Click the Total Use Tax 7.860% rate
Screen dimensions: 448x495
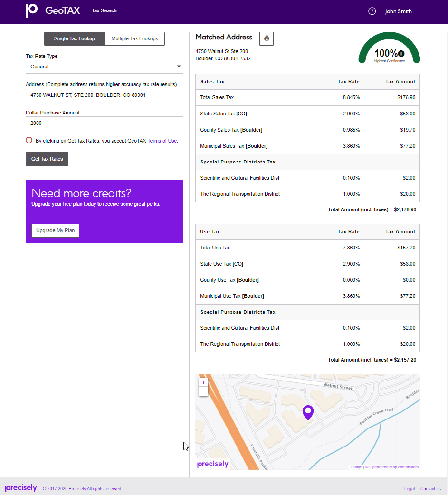tap(352, 247)
